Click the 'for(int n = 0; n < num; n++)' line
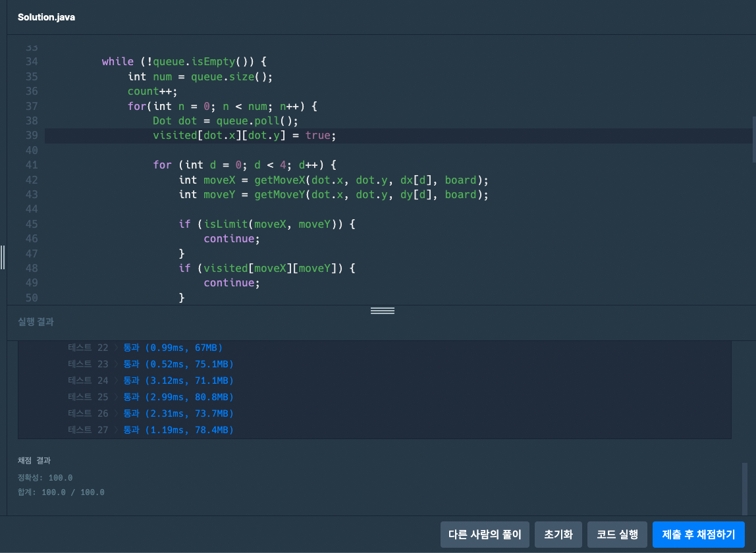Image resolution: width=756 pixels, height=553 pixels. (223, 106)
